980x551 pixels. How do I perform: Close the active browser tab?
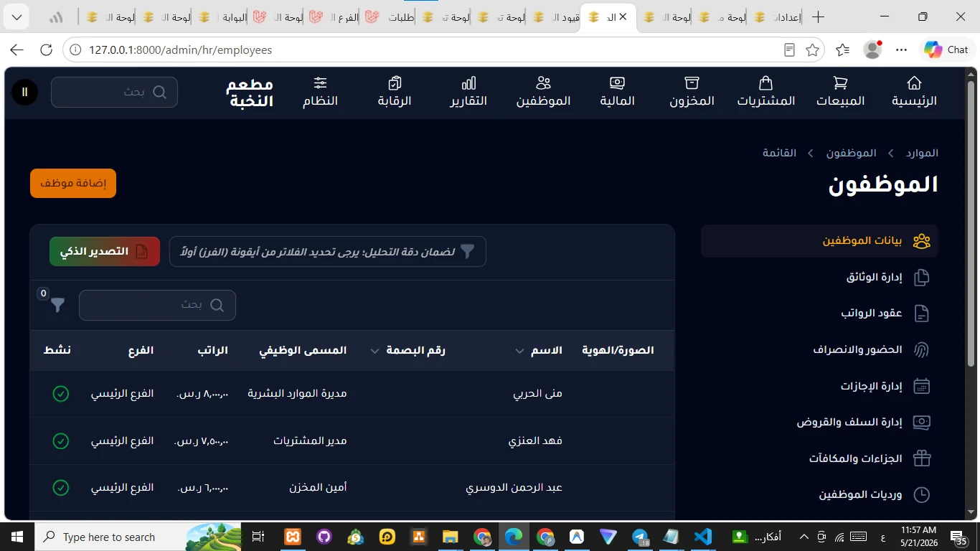(x=623, y=17)
